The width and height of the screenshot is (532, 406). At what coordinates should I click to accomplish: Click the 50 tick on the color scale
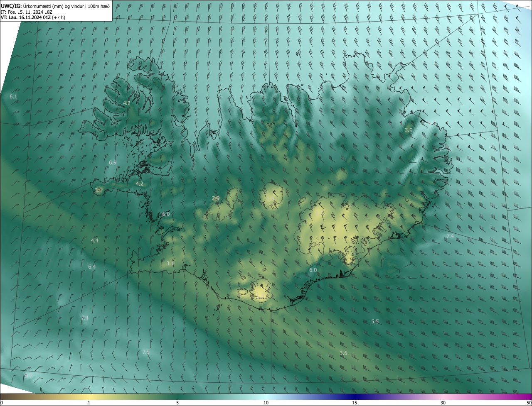pyautogui.click(x=529, y=403)
